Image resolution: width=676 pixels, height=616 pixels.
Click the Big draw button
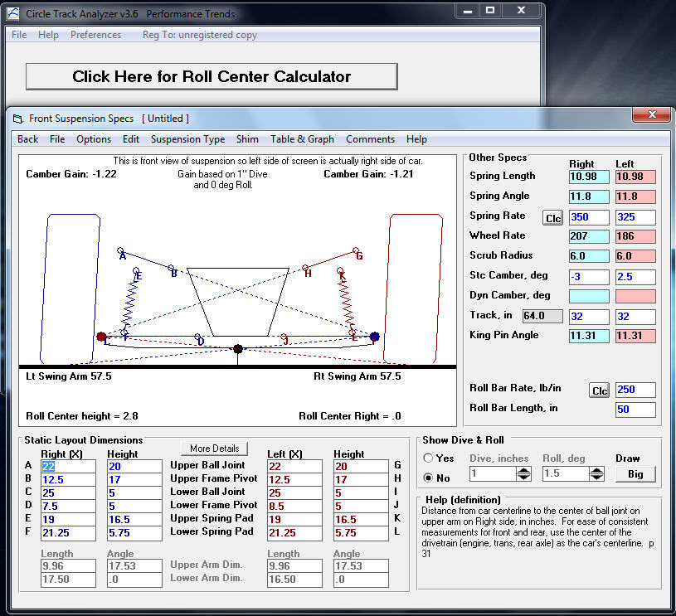click(x=635, y=474)
